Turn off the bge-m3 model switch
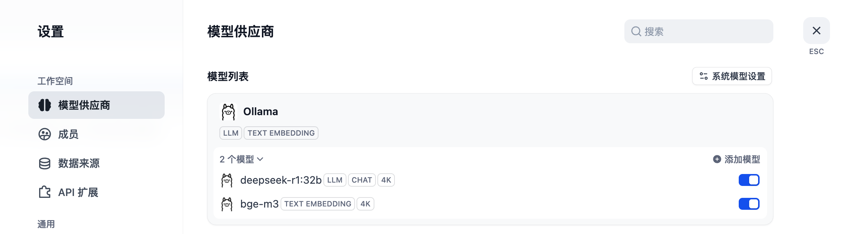Screen dimensions: 868x234 (749, 204)
